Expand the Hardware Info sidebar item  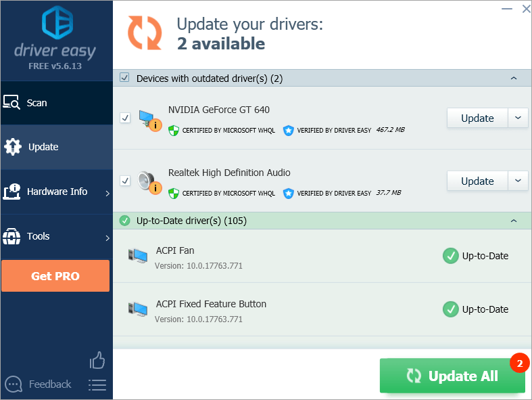(x=56, y=192)
